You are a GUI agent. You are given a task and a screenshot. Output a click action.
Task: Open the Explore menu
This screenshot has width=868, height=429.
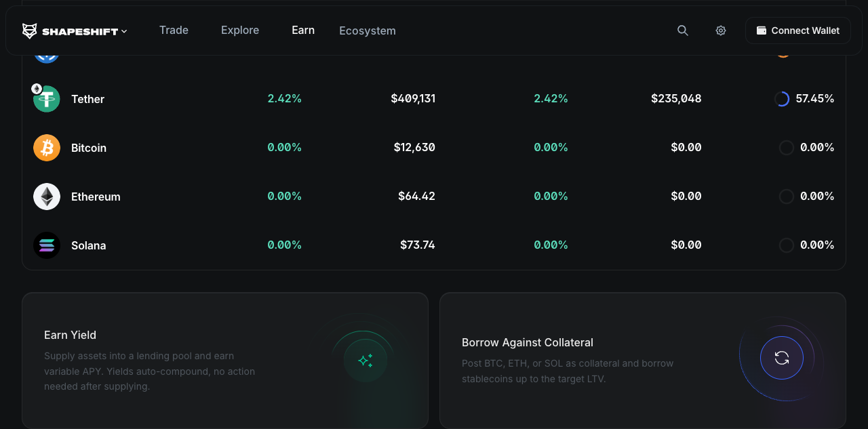point(240,30)
